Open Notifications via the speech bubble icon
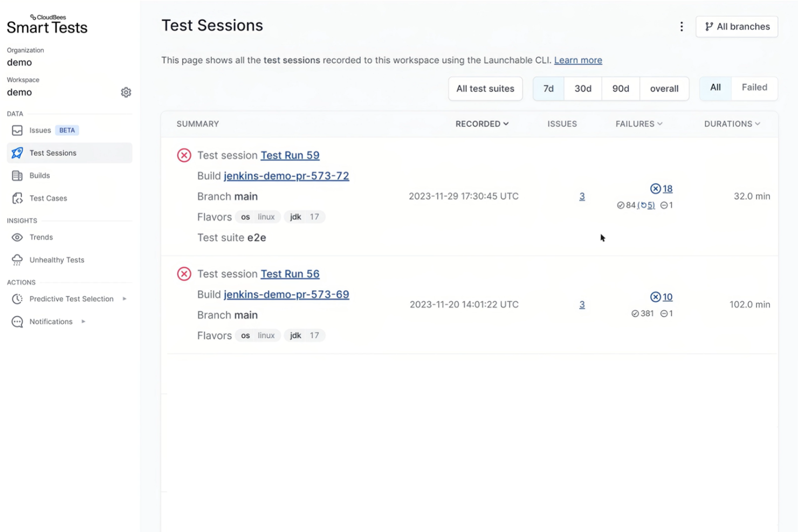 tap(17, 321)
